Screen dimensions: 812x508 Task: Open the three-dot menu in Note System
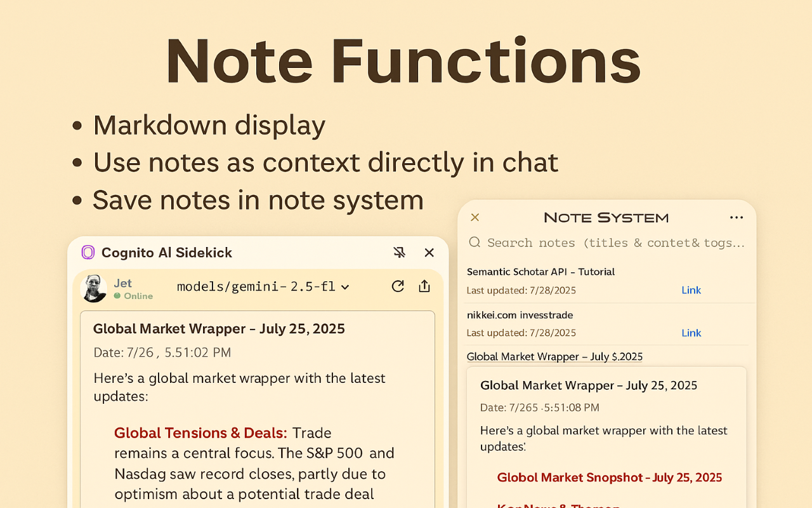(x=737, y=217)
